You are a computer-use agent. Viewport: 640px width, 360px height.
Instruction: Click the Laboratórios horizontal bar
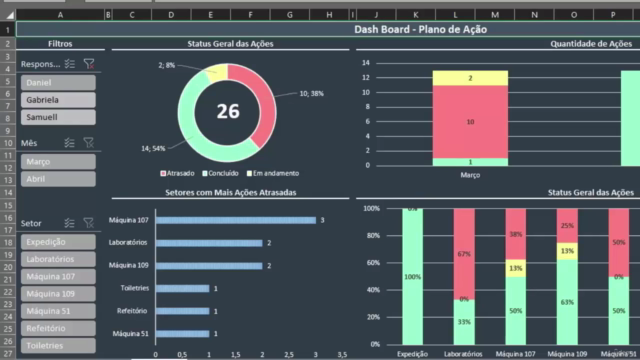point(209,243)
